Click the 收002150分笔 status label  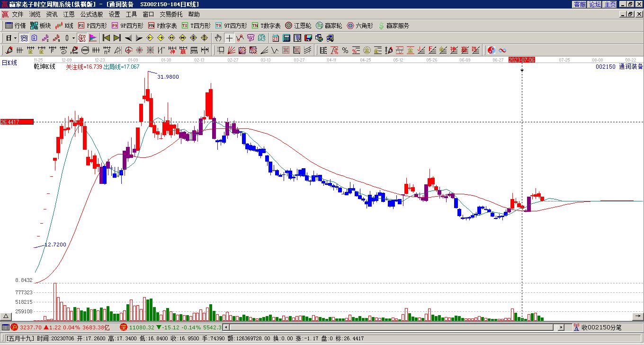[601, 327]
